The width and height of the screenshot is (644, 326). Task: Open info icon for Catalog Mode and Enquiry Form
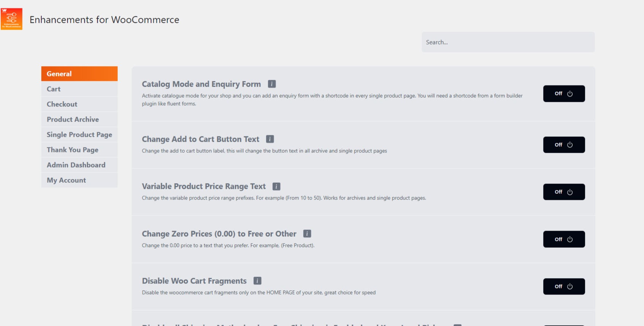point(272,84)
